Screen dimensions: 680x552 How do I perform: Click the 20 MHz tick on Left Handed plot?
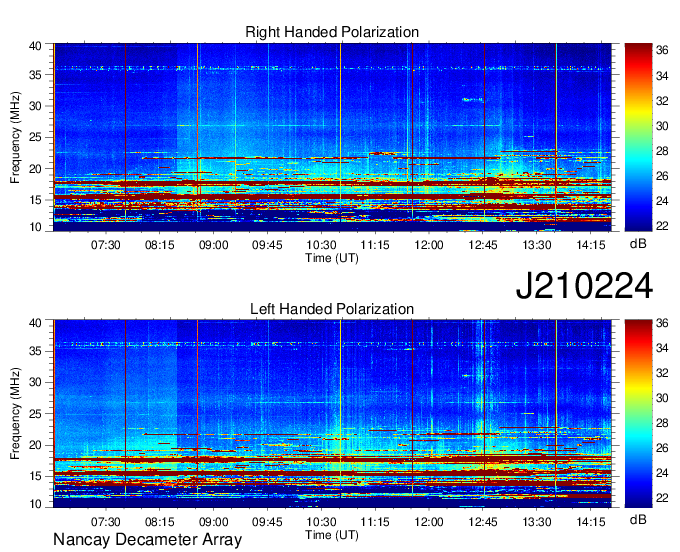click(x=35, y=445)
